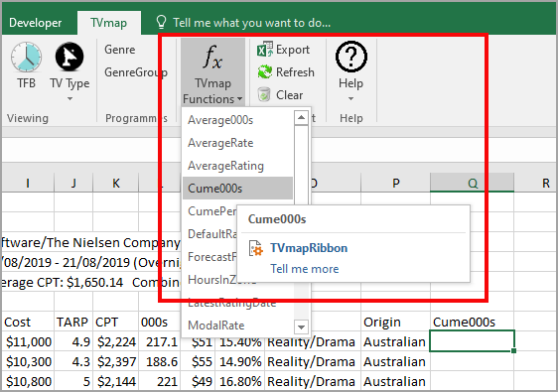Select column header I

click(28, 183)
